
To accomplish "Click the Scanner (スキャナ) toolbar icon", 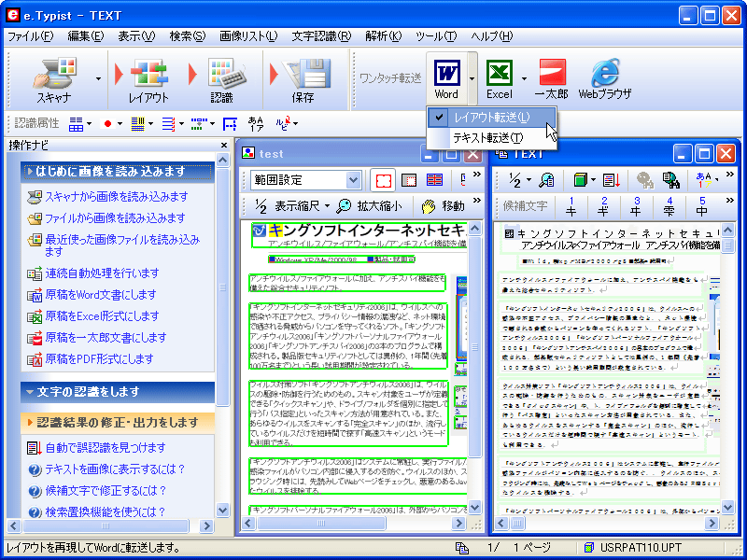I will tap(54, 80).
